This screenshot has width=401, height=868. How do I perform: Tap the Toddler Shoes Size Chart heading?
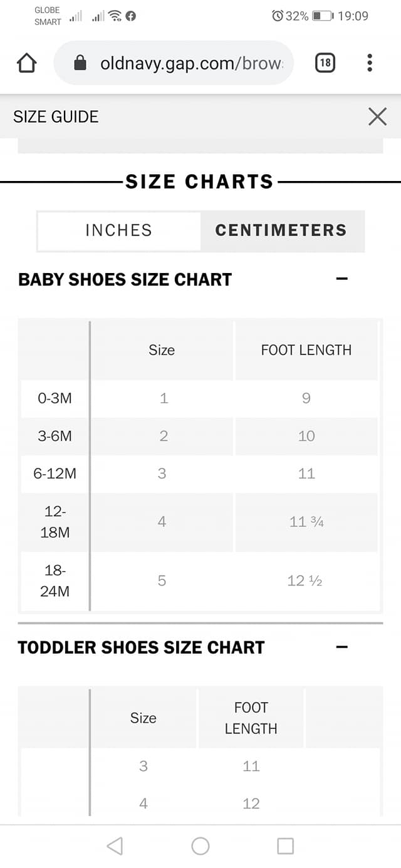142,648
